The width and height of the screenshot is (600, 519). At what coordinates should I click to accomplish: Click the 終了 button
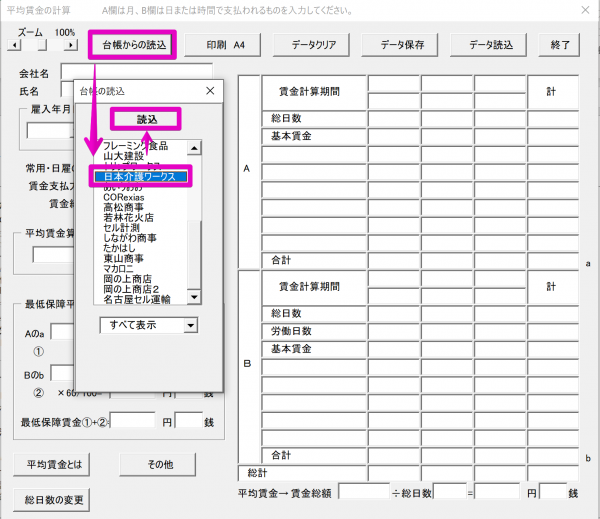pos(559,45)
